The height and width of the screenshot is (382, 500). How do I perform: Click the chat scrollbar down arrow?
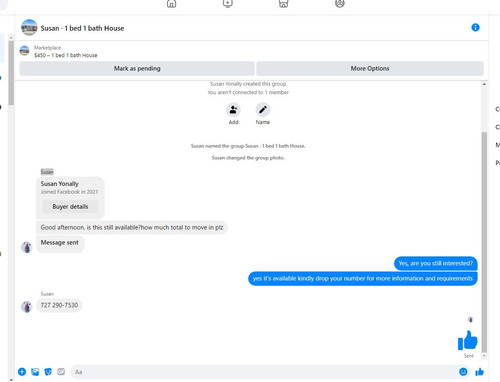point(484,356)
